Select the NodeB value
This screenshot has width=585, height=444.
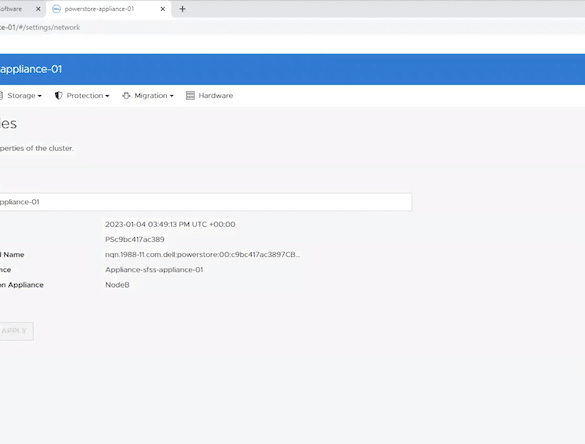117,285
